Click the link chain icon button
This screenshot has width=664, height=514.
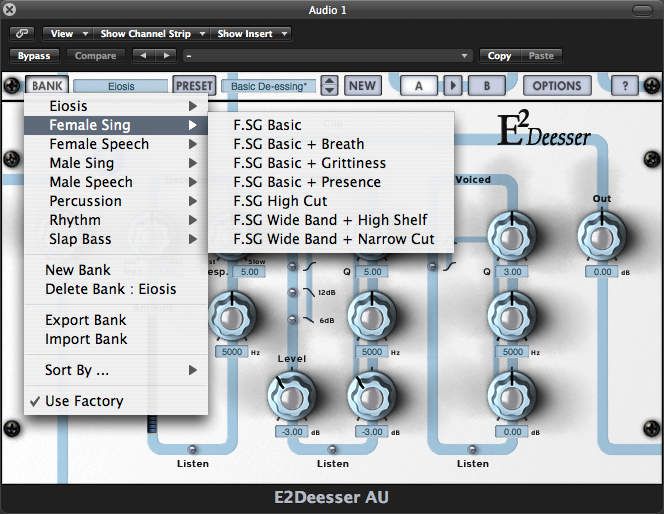[22, 33]
